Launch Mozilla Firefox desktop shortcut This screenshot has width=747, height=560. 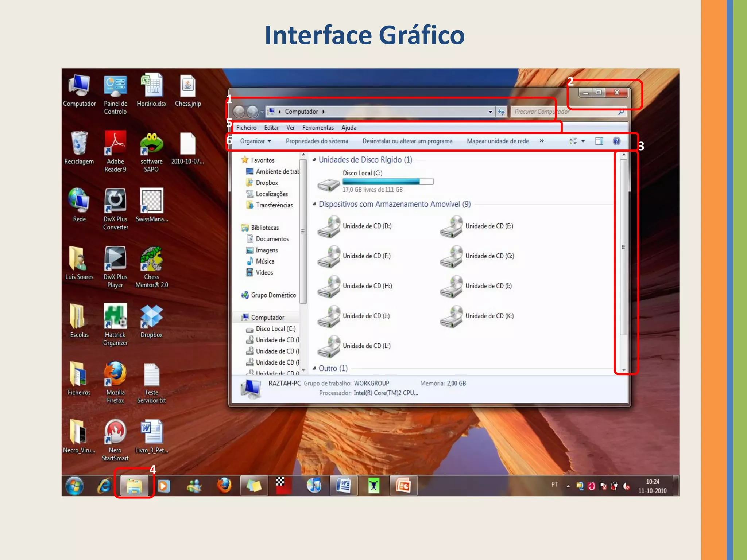[115, 382]
